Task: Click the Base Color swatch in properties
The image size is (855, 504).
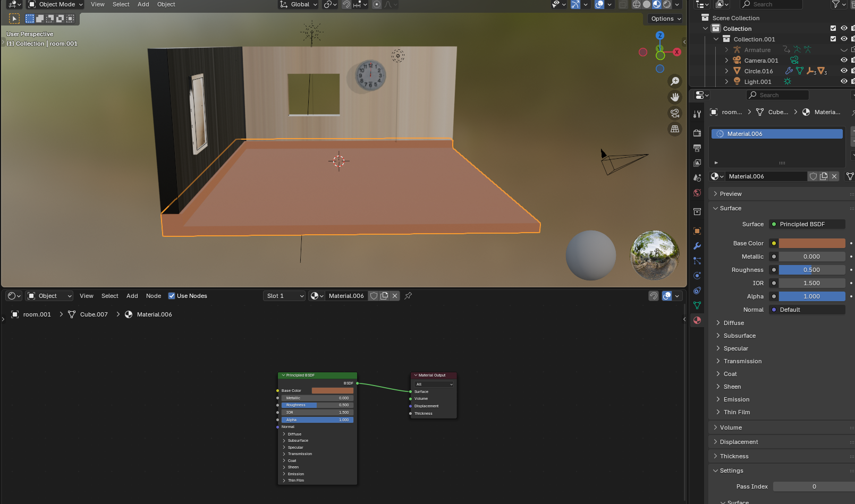Action: (812, 243)
